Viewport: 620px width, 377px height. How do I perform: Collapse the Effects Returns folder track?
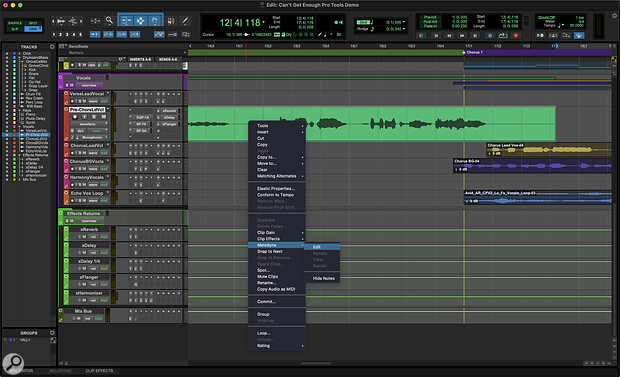[x=60, y=213]
